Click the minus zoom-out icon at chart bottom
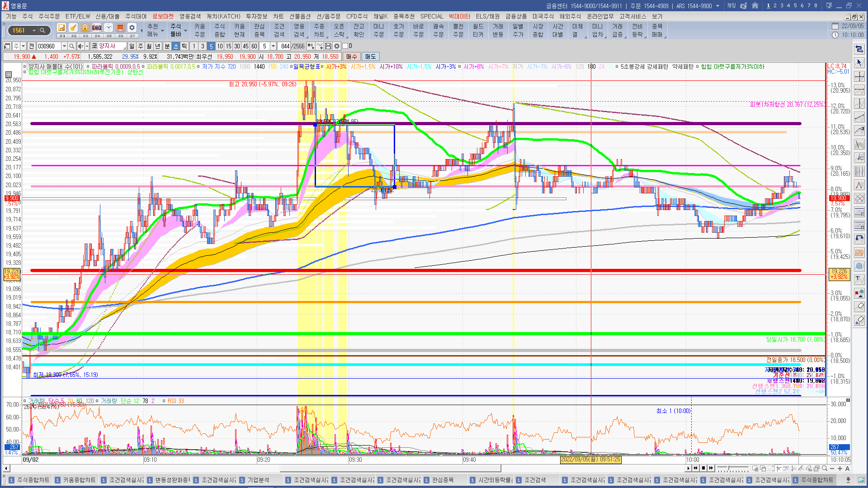868x488 pixels. pyautogui.click(x=832, y=469)
